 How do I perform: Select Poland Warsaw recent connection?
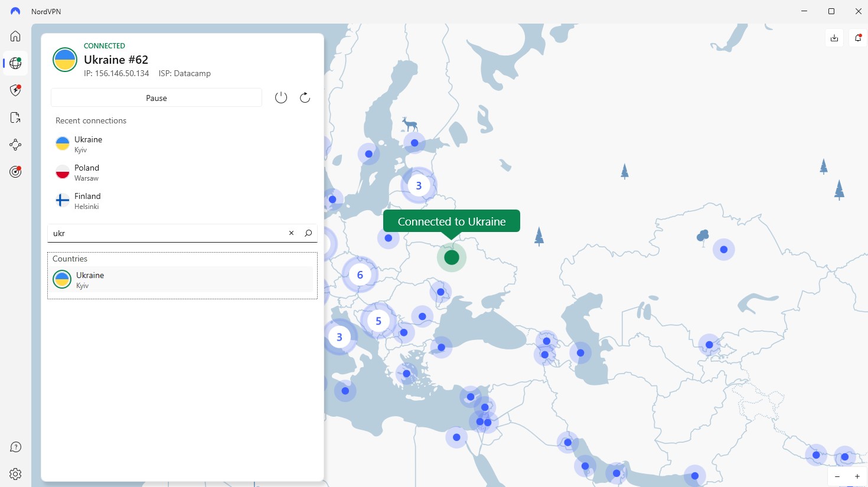pyautogui.click(x=183, y=172)
